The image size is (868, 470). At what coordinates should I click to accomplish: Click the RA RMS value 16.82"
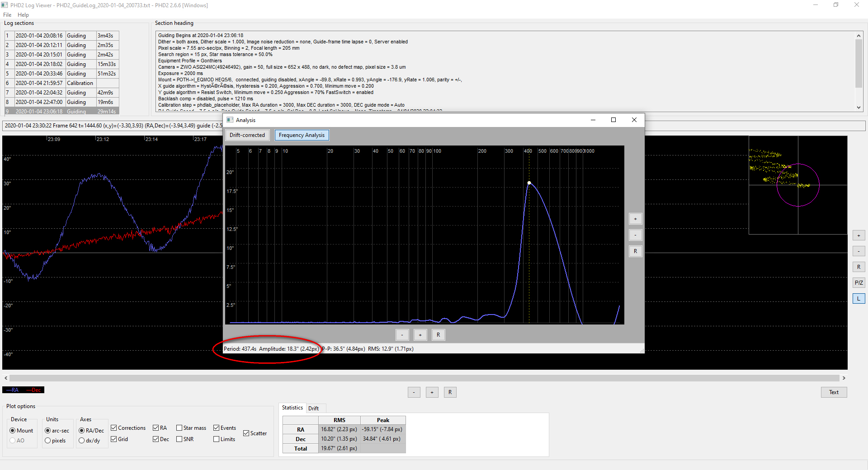(339, 429)
